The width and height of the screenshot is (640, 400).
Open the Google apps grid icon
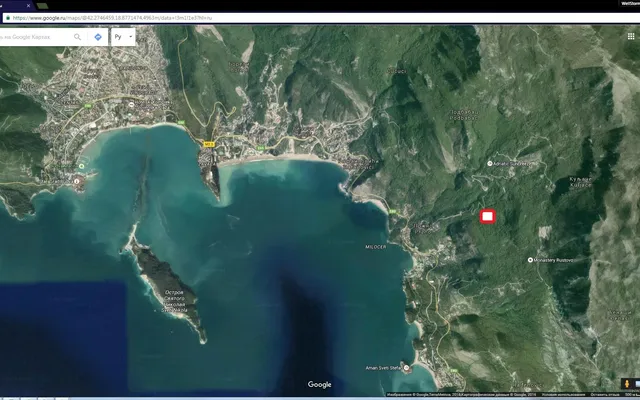click(x=631, y=36)
